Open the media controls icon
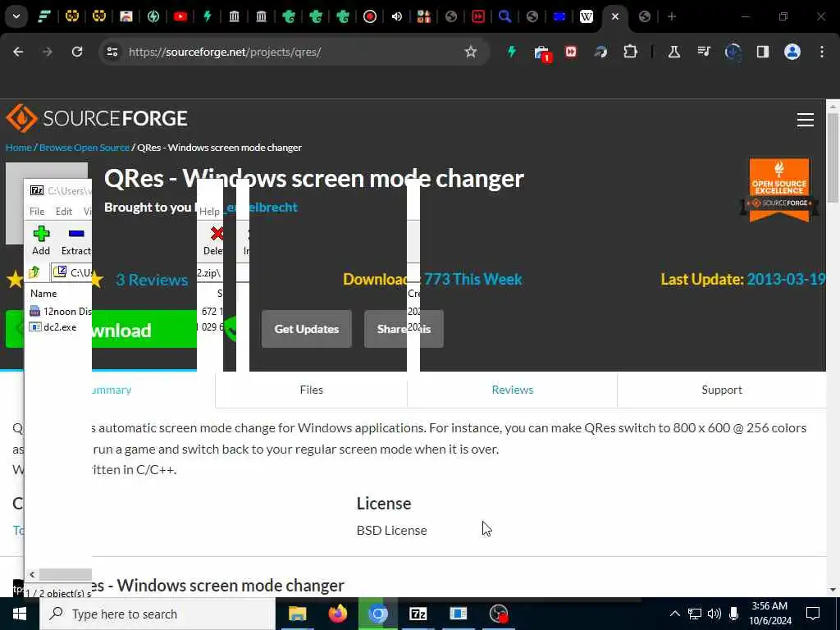Screen dimensions: 840x630 703,52
